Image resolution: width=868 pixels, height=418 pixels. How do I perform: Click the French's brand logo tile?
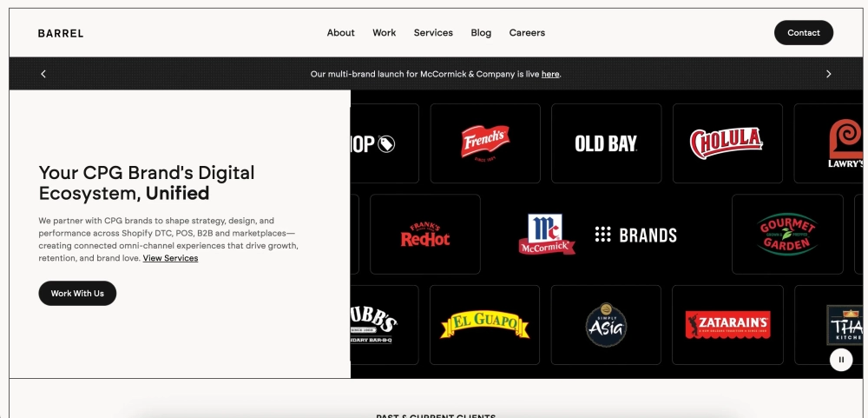pyautogui.click(x=485, y=143)
